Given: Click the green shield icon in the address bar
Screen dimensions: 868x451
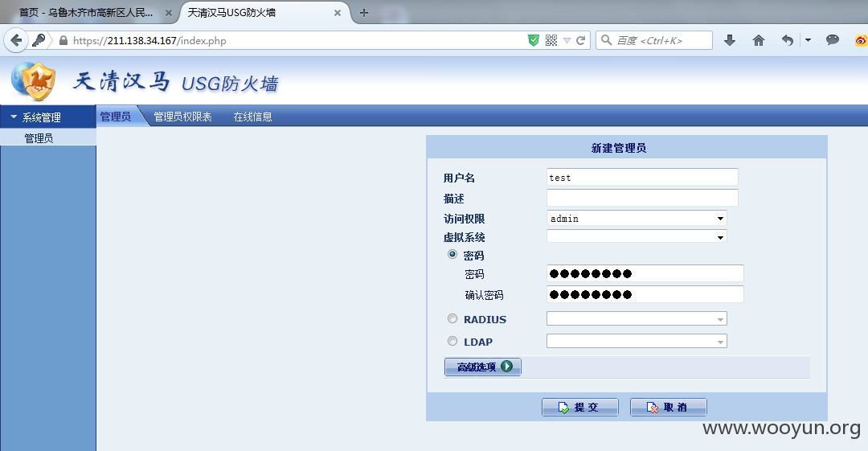Looking at the screenshot, I should (534, 40).
